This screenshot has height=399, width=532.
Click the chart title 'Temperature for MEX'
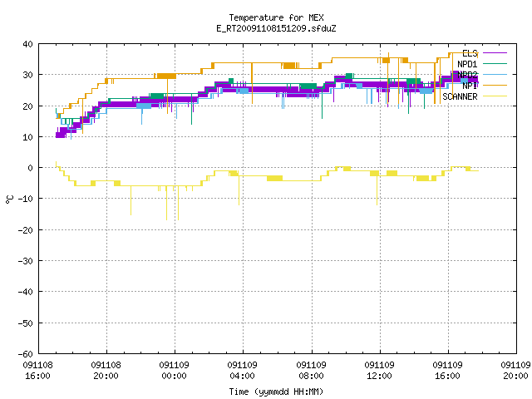click(276, 17)
